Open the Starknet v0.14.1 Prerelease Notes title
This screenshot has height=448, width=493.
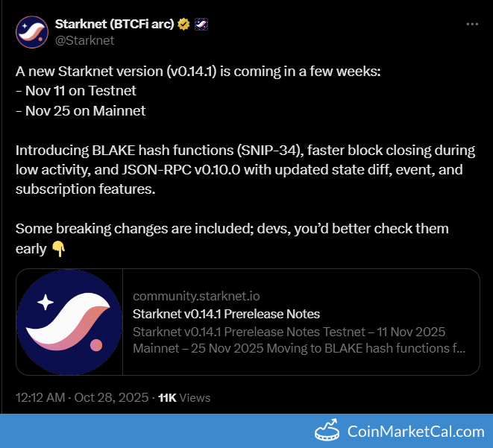226,314
